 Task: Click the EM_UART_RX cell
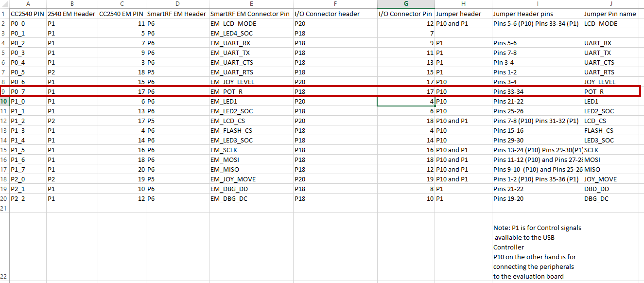tap(251, 43)
